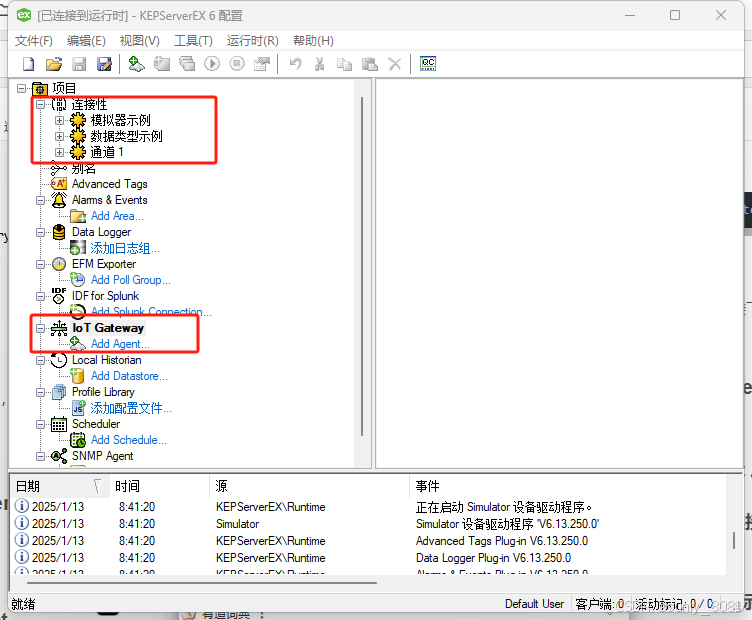Viewport: 752px width, 620px height.
Task: Click the greyed-out play circle toolbar icon
Action: 212,64
